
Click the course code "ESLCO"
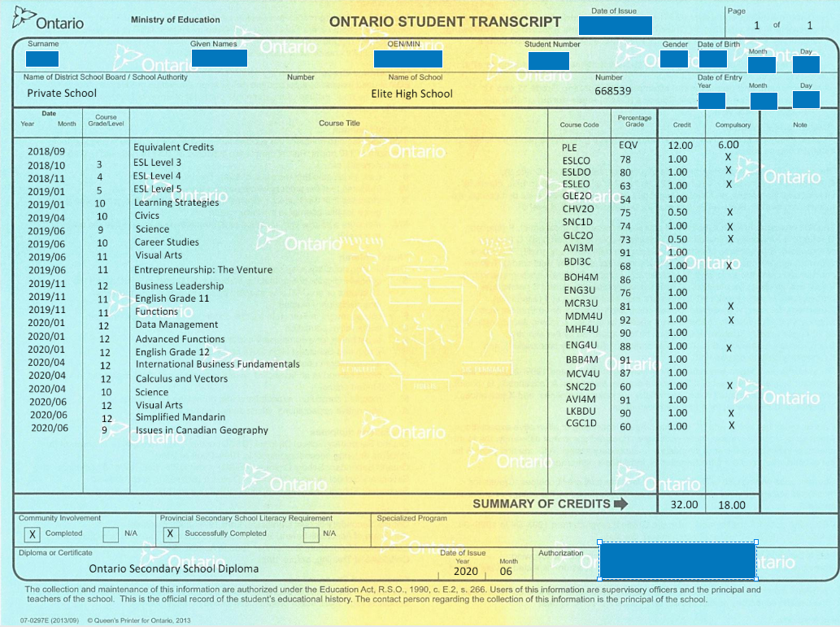[576, 161]
